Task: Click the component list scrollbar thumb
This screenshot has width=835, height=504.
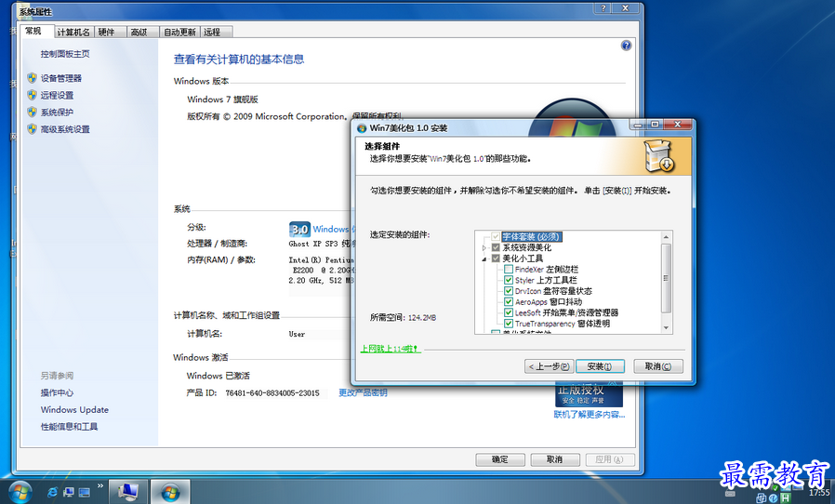Action: coord(666,278)
